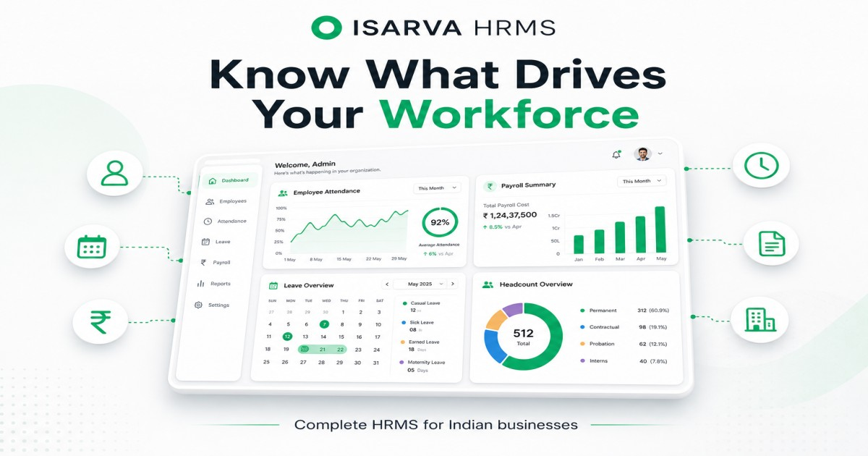
Task: Click the ISARVA HRMS logo ring
Action: click(325, 27)
